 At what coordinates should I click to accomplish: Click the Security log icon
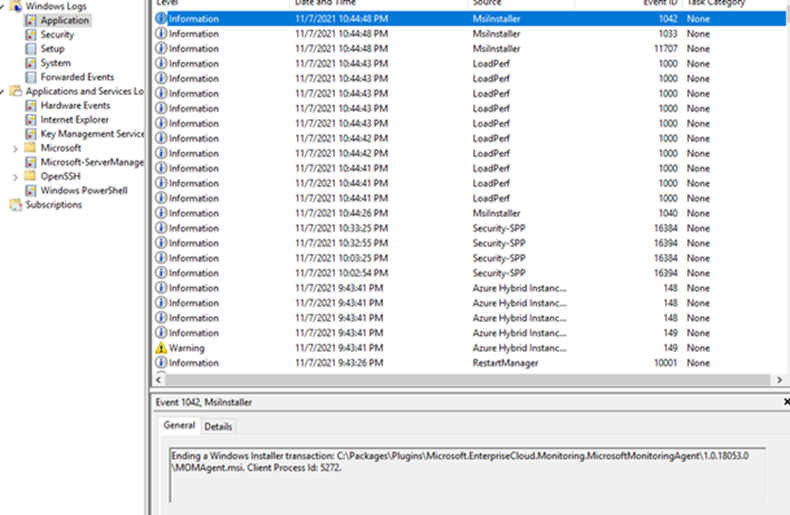point(31,35)
